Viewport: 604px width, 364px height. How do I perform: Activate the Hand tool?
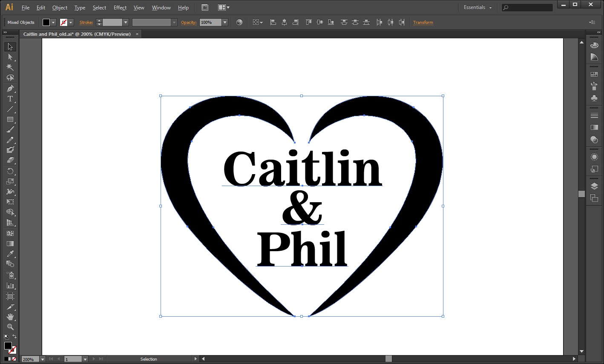click(10, 317)
